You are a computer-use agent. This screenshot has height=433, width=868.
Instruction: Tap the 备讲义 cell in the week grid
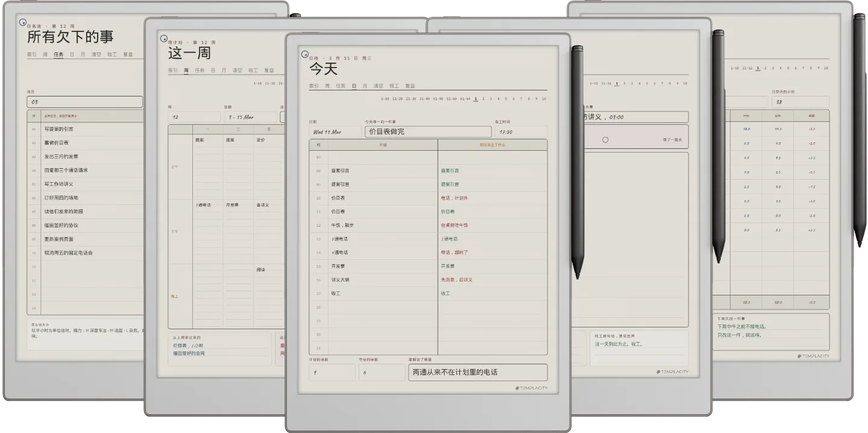click(262, 205)
